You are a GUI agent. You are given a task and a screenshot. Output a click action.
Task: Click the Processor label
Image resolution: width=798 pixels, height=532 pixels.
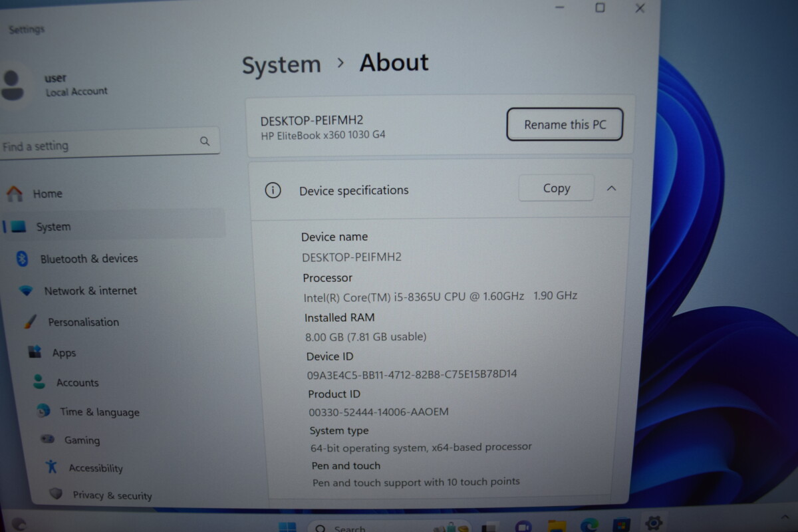(327, 278)
